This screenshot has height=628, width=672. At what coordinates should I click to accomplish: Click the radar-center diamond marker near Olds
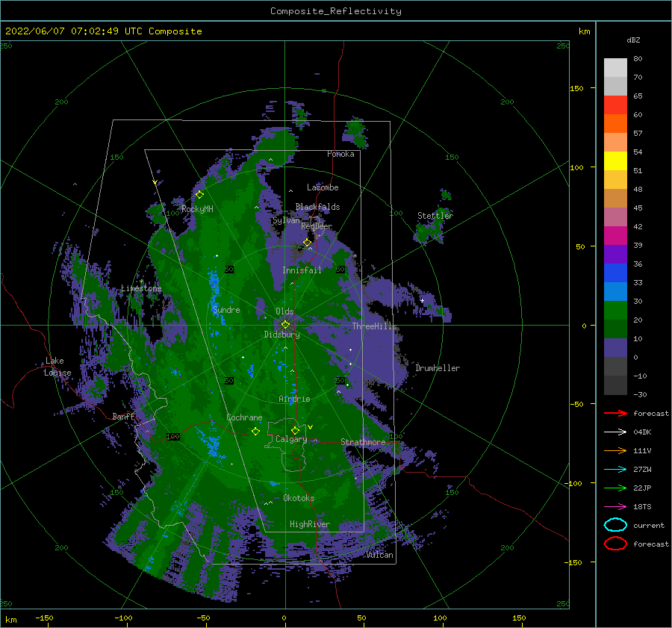point(285,325)
